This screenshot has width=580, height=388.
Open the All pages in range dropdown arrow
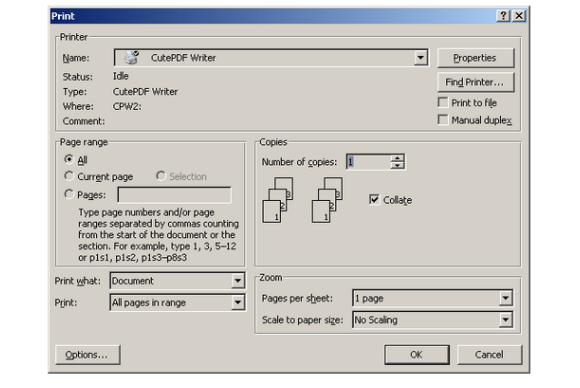237,303
